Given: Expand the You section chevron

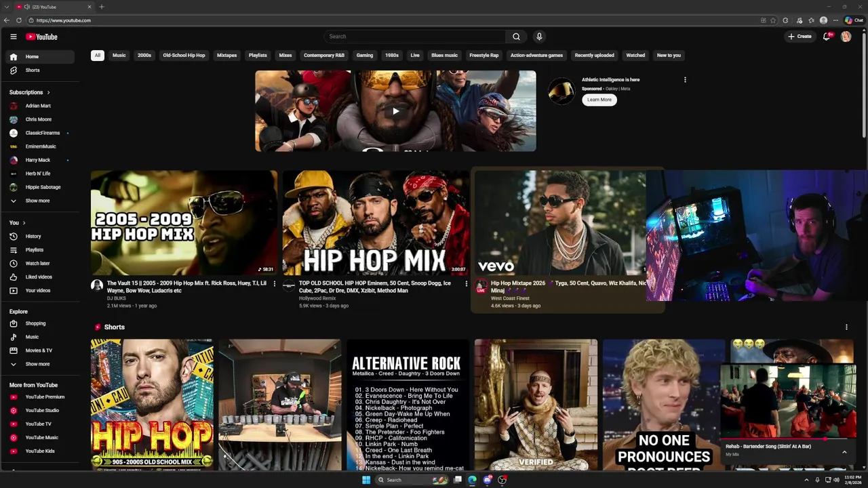Looking at the screenshot, I should pos(24,223).
